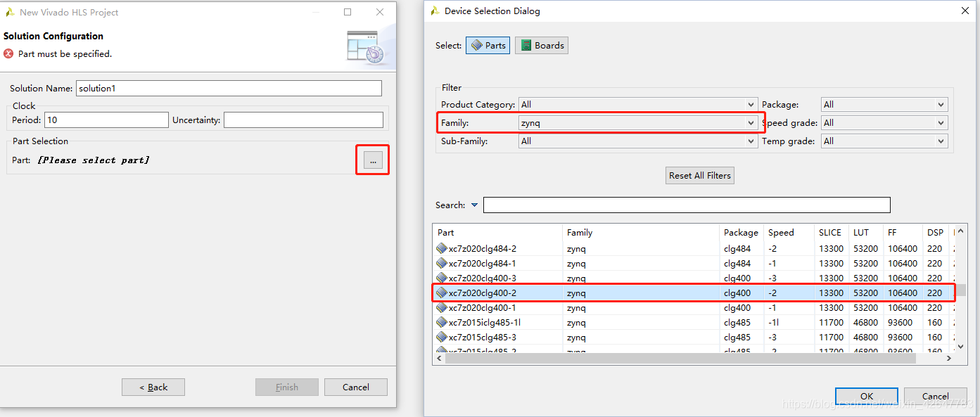Click horizontal scrollbar right arrow
The height and width of the screenshot is (417, 980).
948,358
